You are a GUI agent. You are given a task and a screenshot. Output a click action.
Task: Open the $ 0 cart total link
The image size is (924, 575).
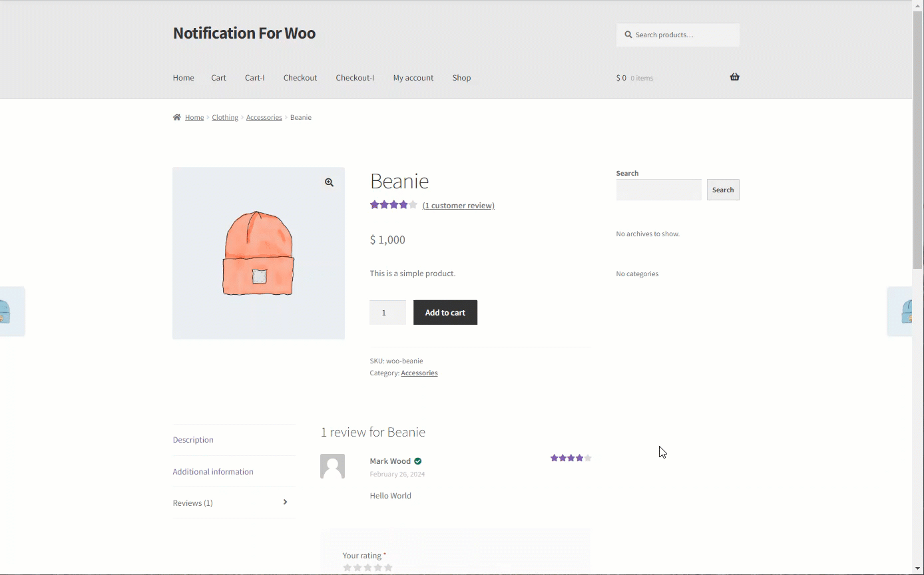pos(634,78)
